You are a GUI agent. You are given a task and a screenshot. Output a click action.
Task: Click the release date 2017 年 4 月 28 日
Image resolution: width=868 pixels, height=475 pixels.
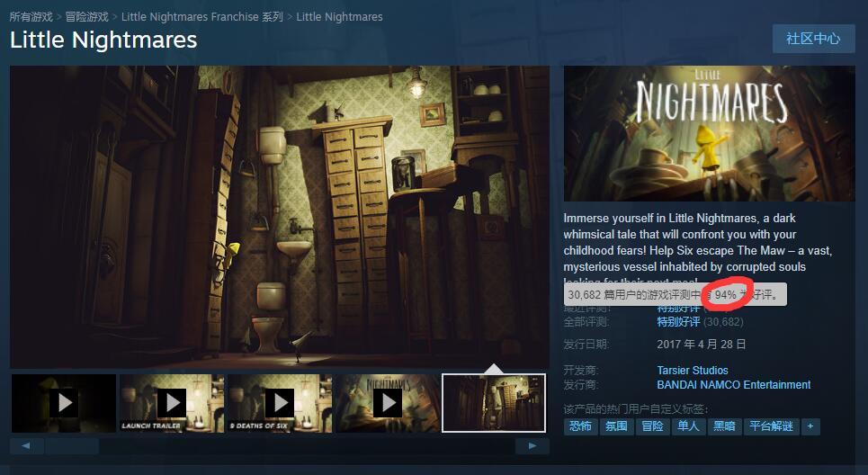tap(702, 345)
